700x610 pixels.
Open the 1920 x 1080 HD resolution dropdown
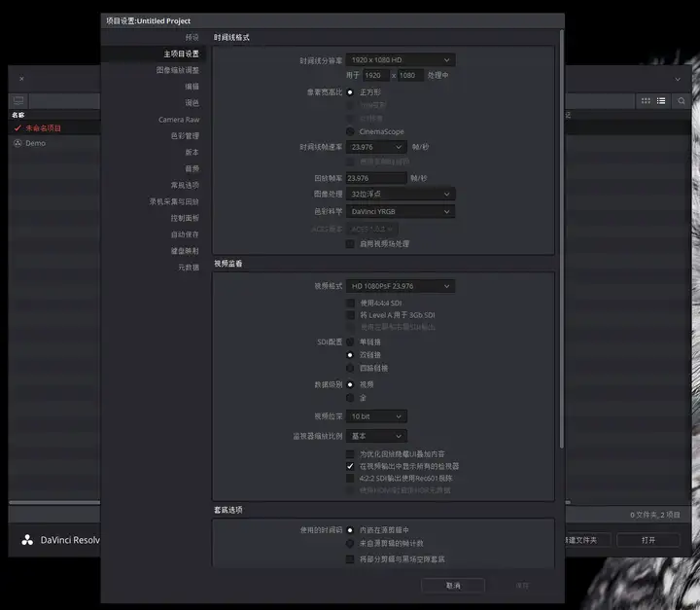[x=401, y=60]
